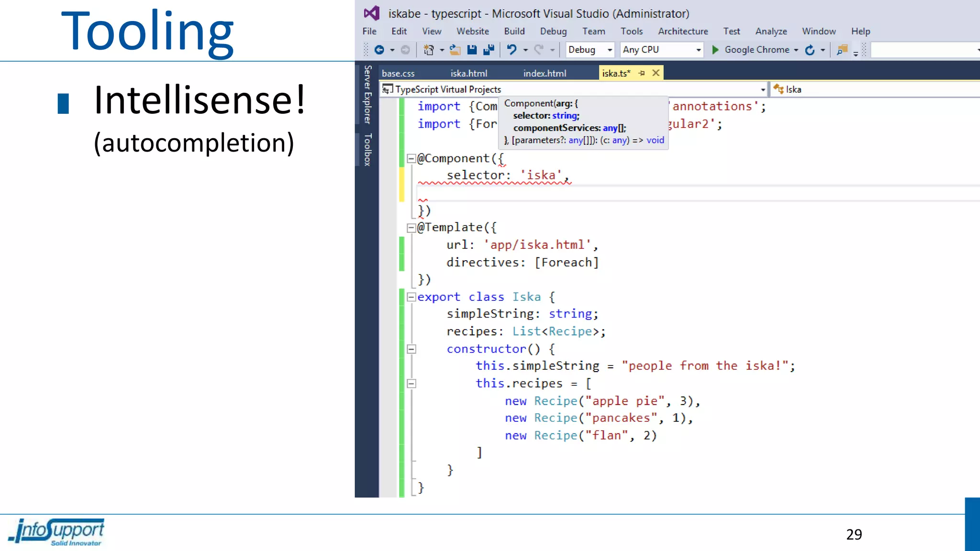
Task: Close the iska.ts tab
Action: point(656,73)
